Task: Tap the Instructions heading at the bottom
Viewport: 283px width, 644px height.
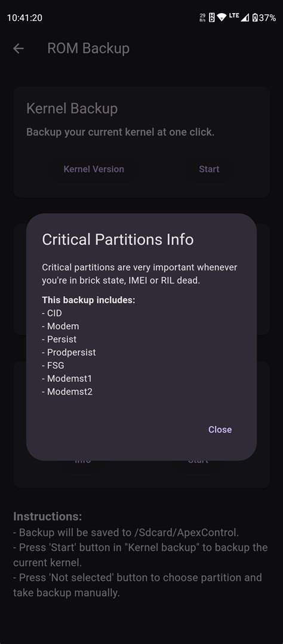Action: [x=48, y=516]
